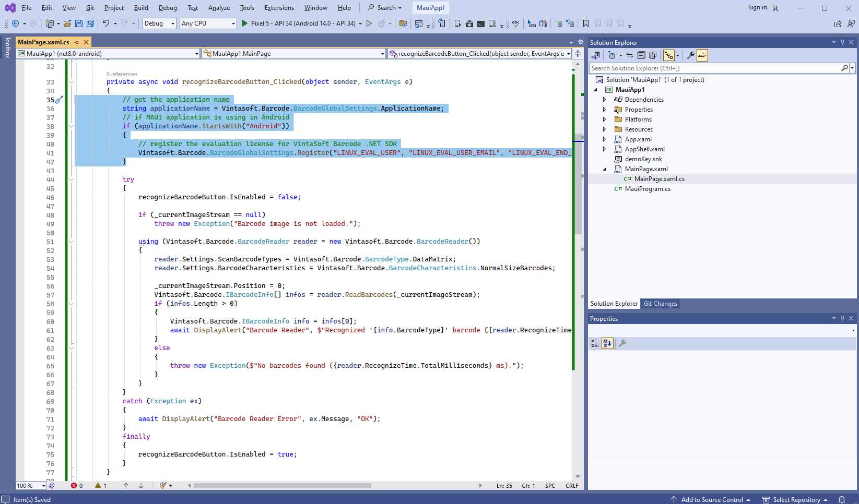Expand the Platforms folder
Viewport: 859px width, 504px height.
tap(605, 119)
